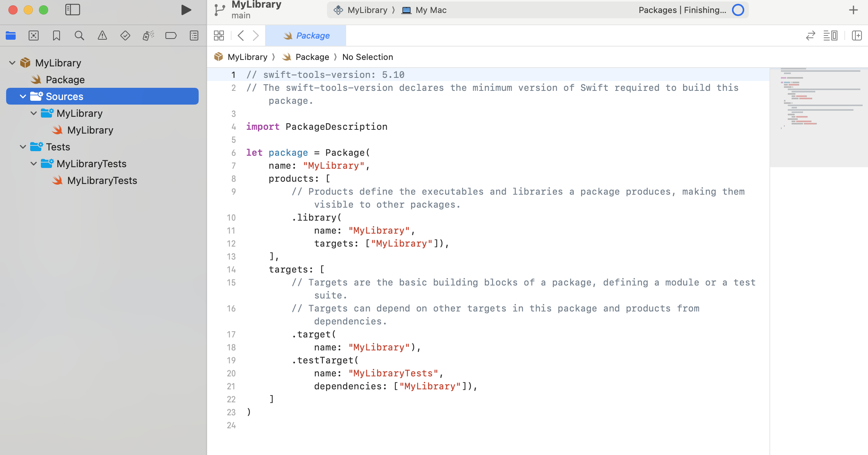The image size is (868, 455).
Task: Collapse the Tests folder
Action: pos(23,147)
